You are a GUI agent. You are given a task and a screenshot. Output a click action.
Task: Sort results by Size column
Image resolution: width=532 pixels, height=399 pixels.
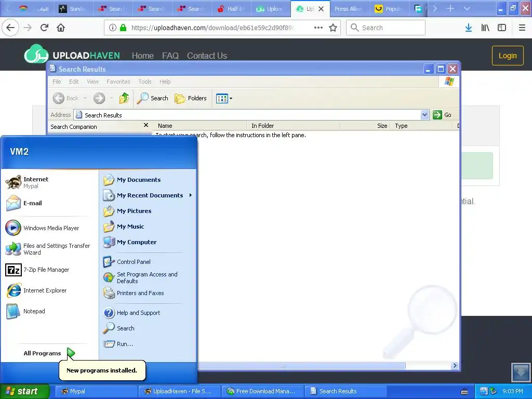(365, 126)
